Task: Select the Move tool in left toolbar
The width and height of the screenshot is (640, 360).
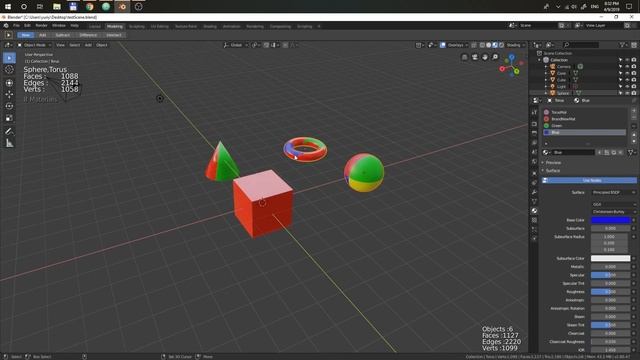Action: [9, 95]
